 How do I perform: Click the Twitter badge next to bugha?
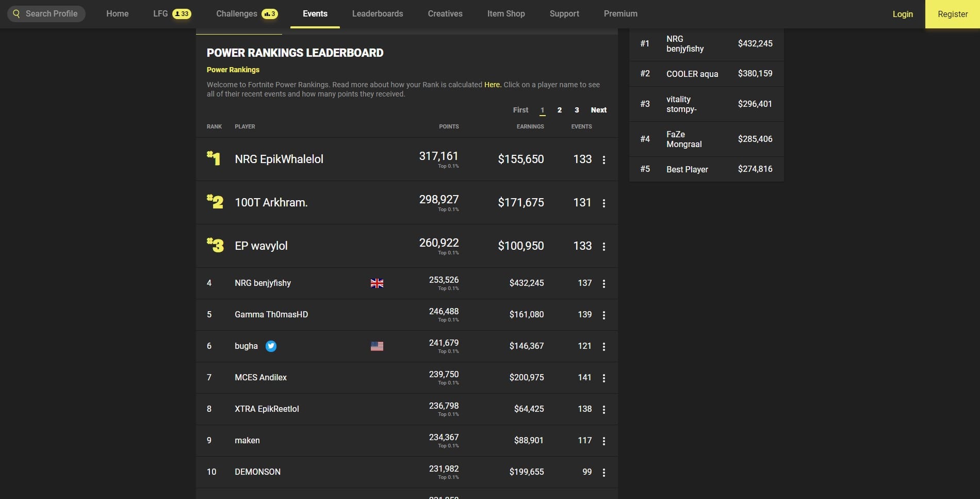[x=271, y=346]
